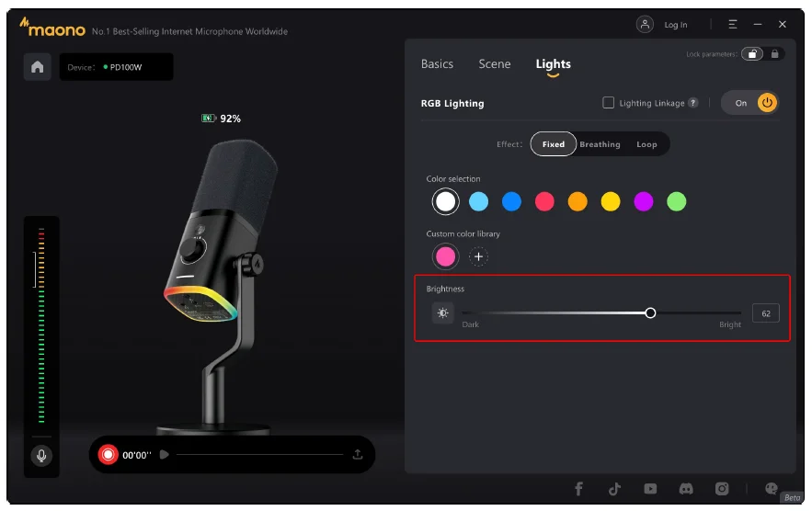Image resolution: width=812 pixels, height=511 pixels.
Task: Click the RGB Lighting heading
Action: click(452, 103)
